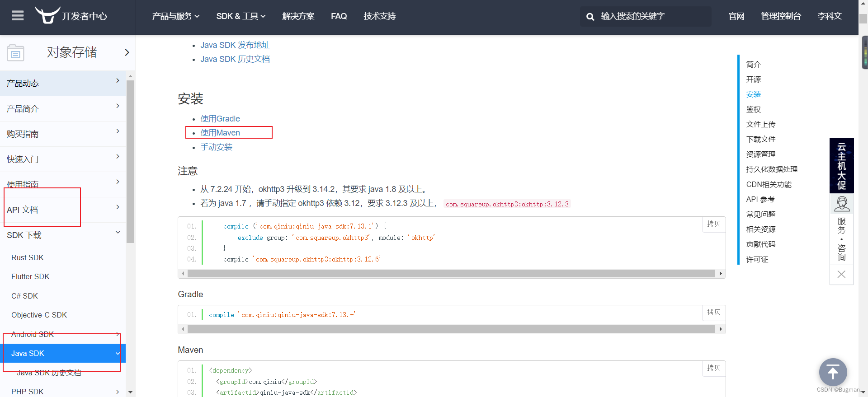
Task: Expand SDK & 工具 dropdown menu
Action: point(241,16)
